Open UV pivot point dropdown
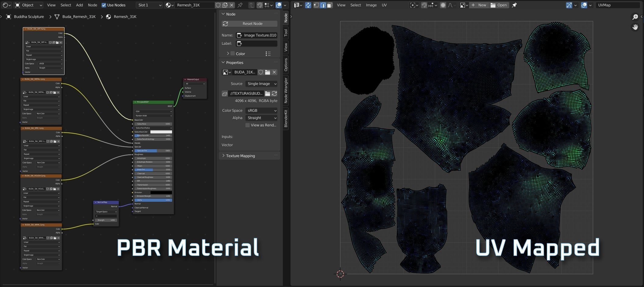 click(414, 5)
